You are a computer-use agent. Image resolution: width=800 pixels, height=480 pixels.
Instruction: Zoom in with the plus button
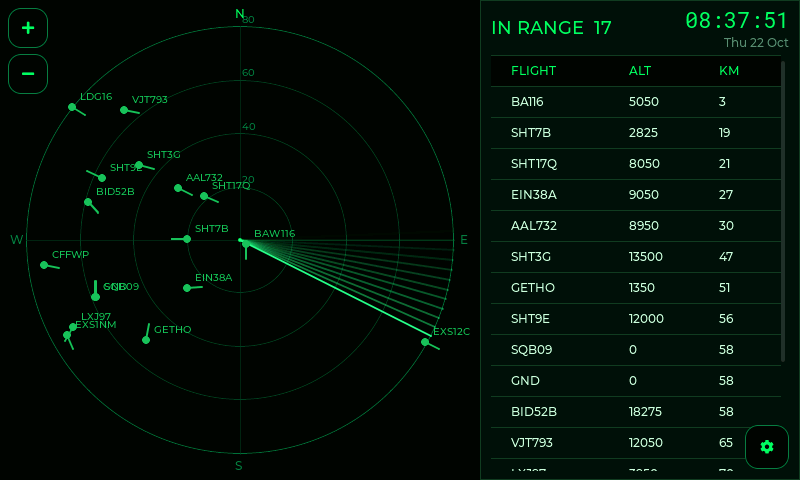pos(28,28)
